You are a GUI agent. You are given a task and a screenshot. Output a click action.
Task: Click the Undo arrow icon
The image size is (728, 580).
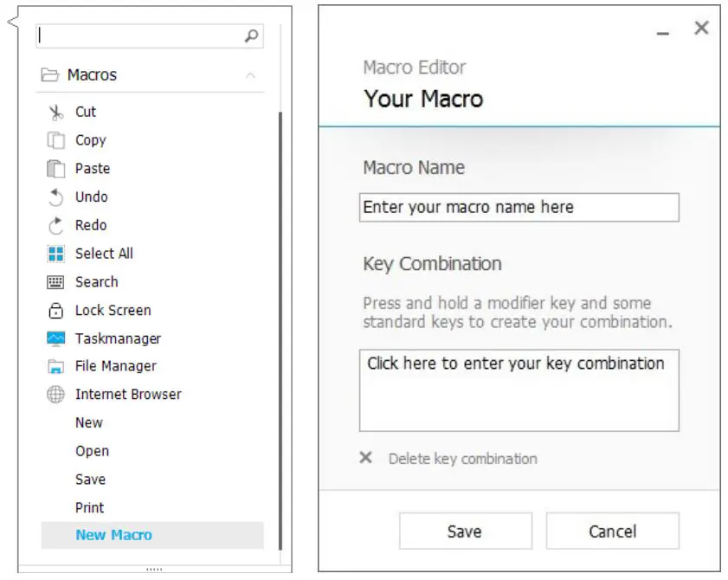pyautogui.click(x=56, y=197)
